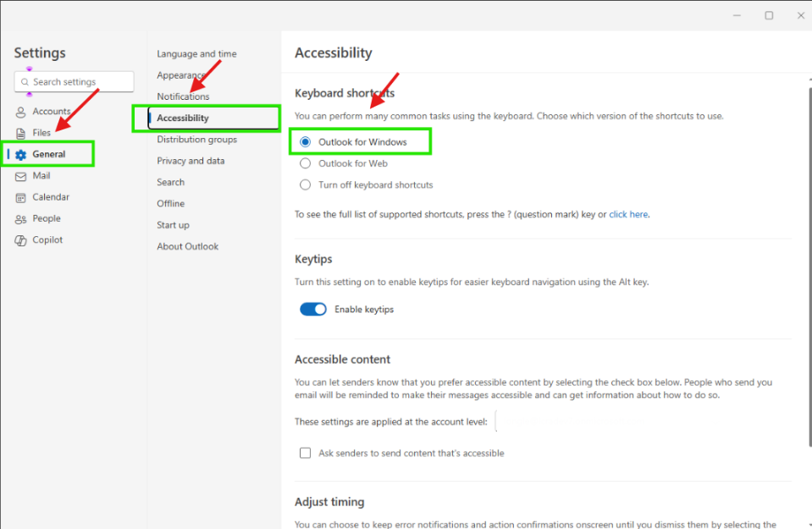
Task: Select Outlook for Windows radio button
Action: click(x=306, y=142)
